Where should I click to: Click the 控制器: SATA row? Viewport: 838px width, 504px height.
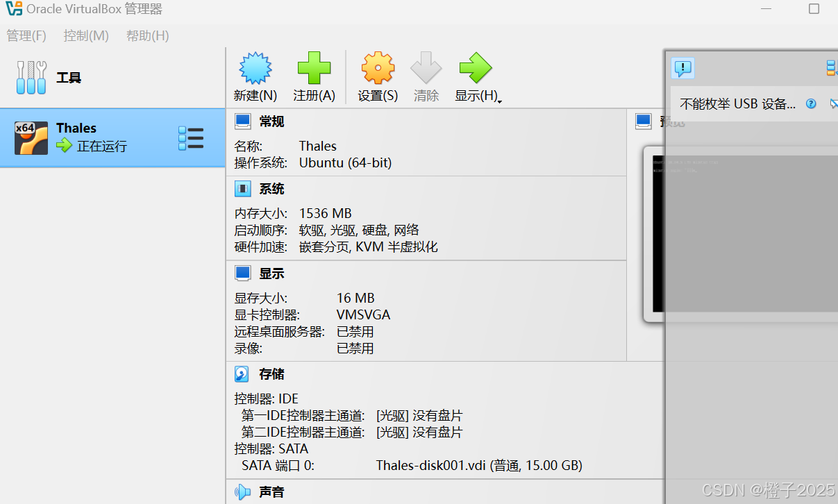[x=271, y=448]
